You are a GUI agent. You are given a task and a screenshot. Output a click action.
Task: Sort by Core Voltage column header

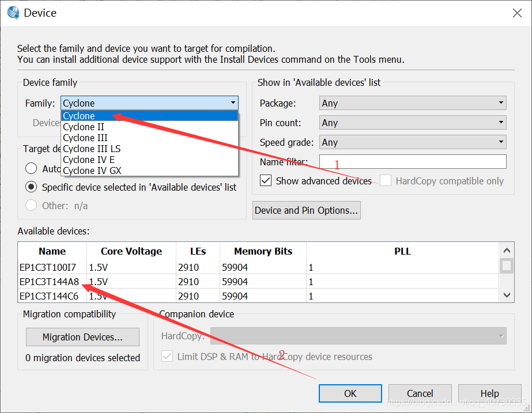(131, 251)
